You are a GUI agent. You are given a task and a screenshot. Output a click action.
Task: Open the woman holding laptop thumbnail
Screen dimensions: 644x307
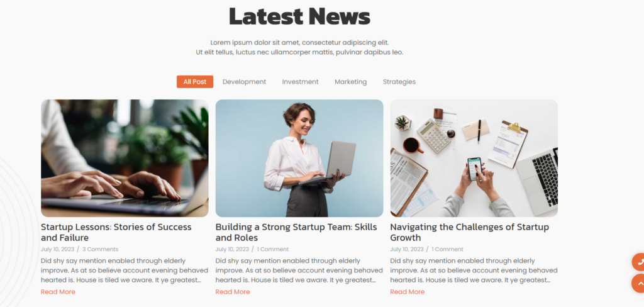point(299,159)
